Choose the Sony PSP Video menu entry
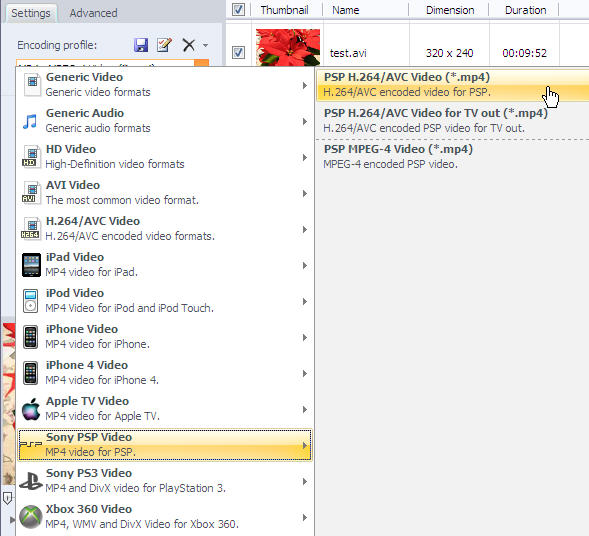The height and width of the screenshot is (536, 589). (165, 445)
